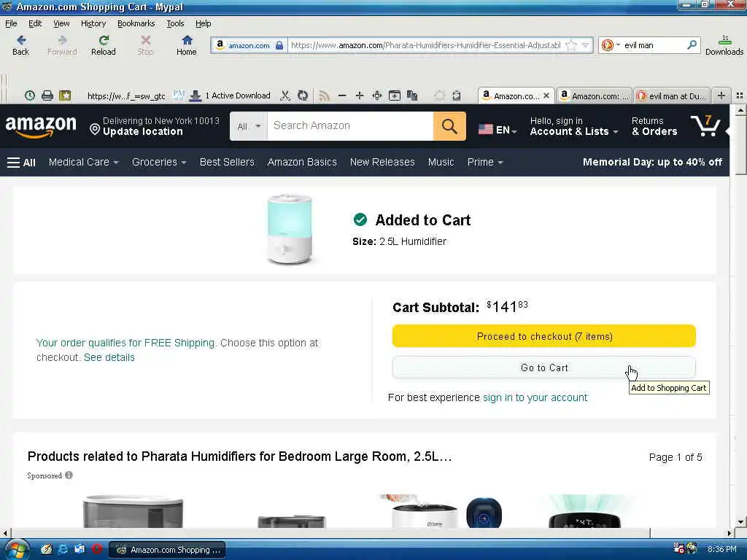Open the History menu
The height and width of the screenshot is (560, 747).
click(93, 23)
